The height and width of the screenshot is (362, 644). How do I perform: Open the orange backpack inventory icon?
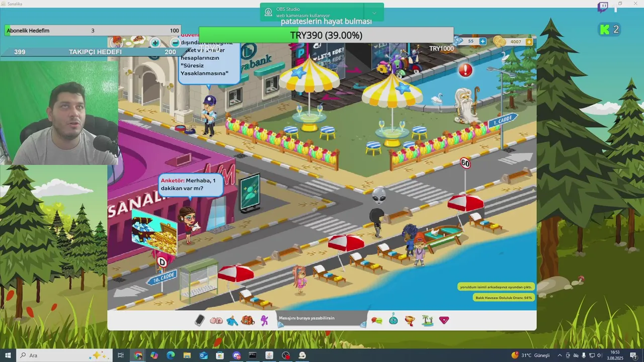[248, 320]
